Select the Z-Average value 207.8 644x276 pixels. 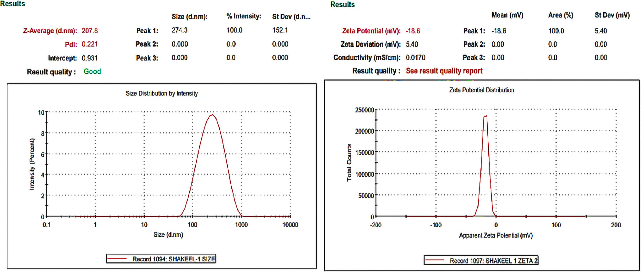pos(90,31)
